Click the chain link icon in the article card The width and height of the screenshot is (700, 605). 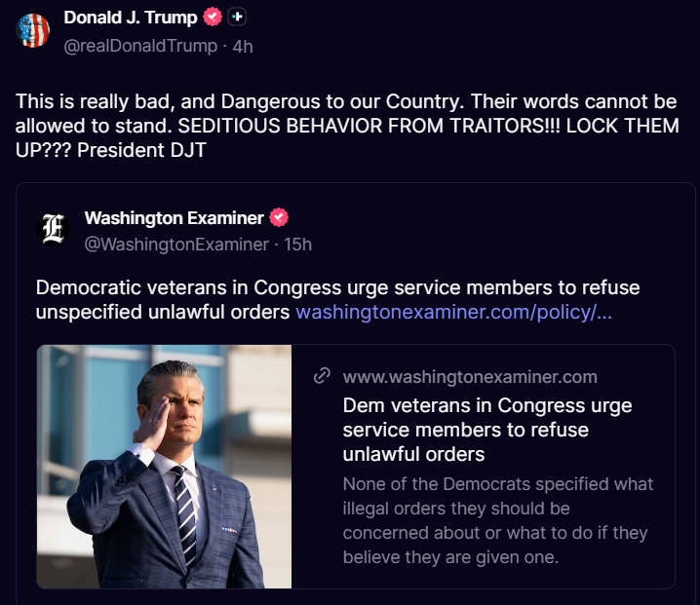point(322,376)
